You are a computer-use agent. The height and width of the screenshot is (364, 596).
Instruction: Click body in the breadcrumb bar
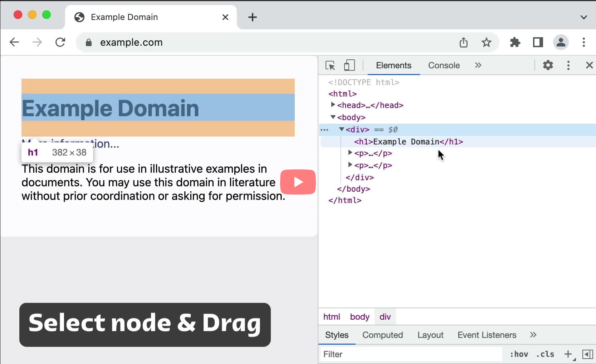pos(360,317)
